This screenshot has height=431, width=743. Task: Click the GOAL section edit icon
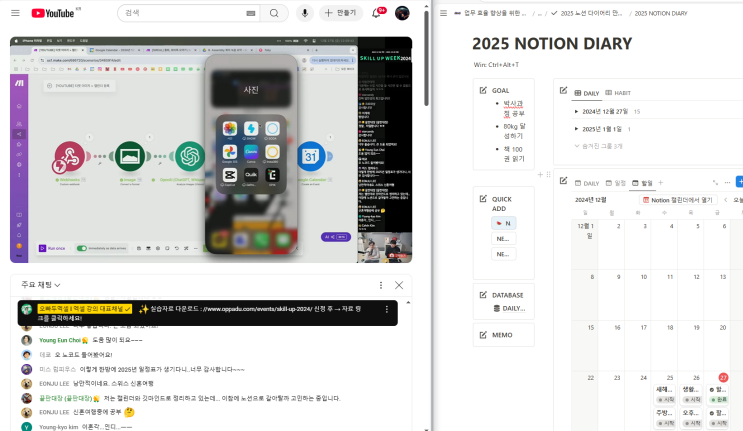[483, 90]
